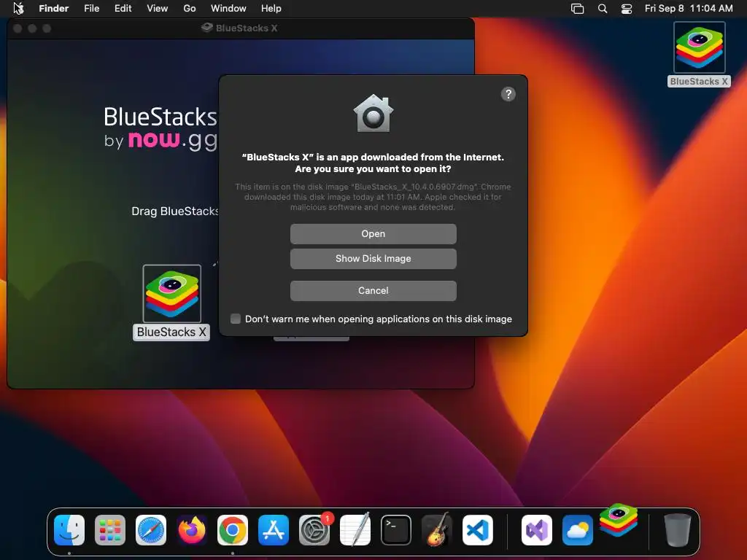Viewport: 747px width, 560px height.
Task: Select BlueStacks X disk icon on desktop
Action: tap(700, 47)
